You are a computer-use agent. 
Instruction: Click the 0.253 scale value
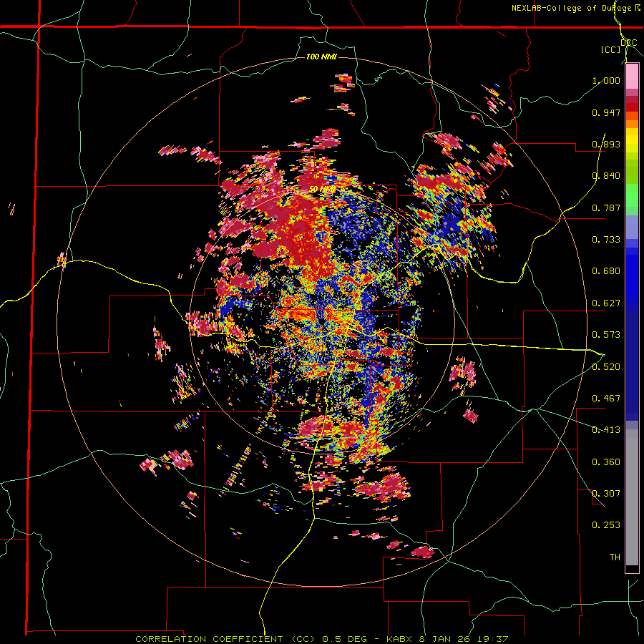tap(606, 525)
